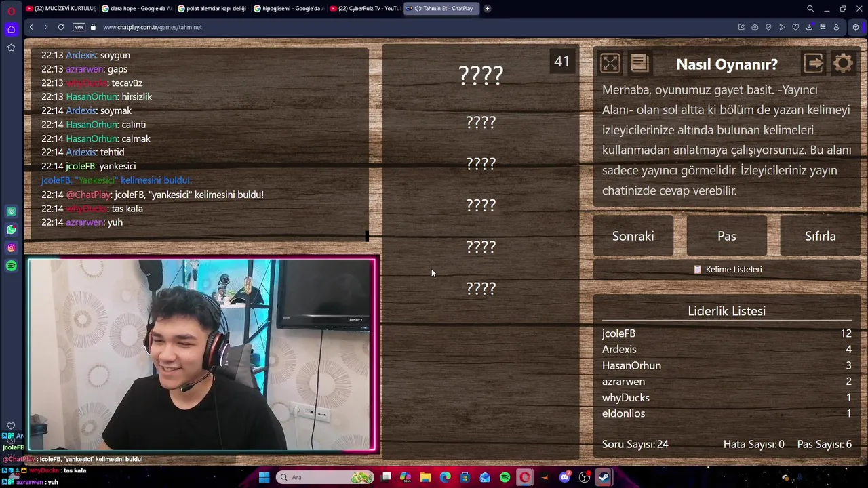Click the exit arrow icon near settings

pyautogui.click(x=814, y=63)
